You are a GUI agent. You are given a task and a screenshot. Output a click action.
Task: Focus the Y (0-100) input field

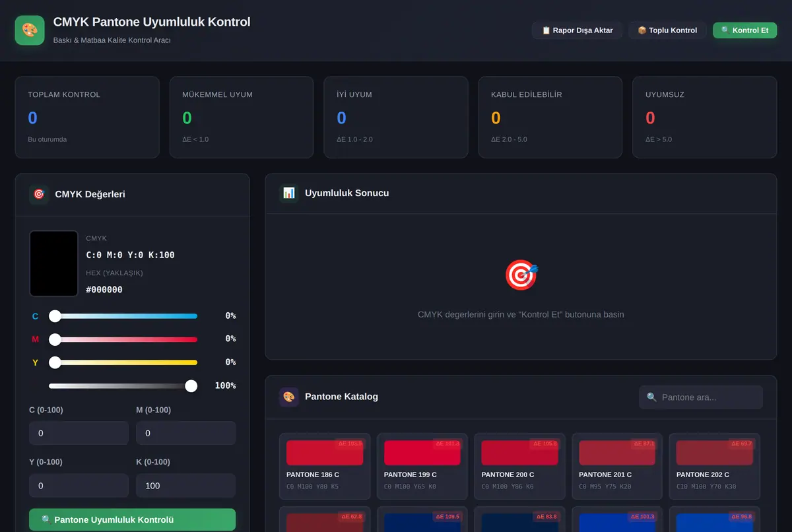79,485
